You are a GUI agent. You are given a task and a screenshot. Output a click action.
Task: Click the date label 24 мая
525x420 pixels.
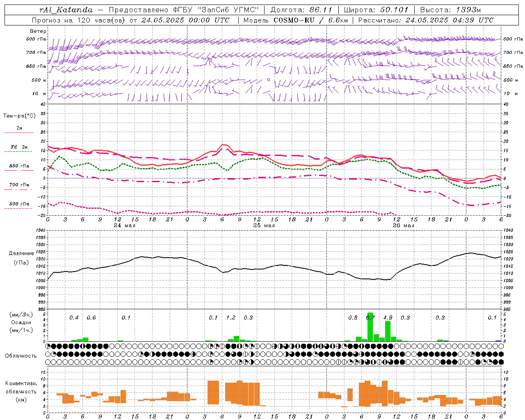click(125, 226)
